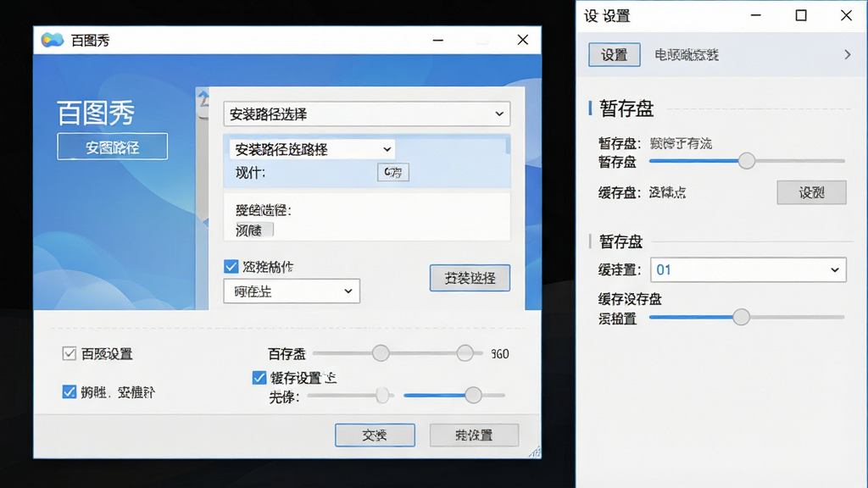Toggle the blue checkbox above the install panel's lower dropdown
Image resolution: width=868 pixels, height=488 pixels.
pyautogui.click(x=231, y=267)
